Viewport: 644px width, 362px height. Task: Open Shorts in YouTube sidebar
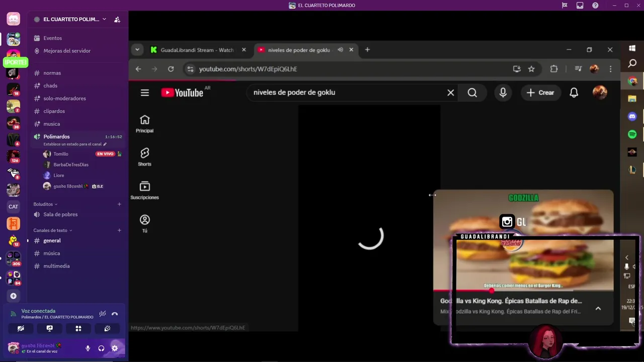point(145,157)
